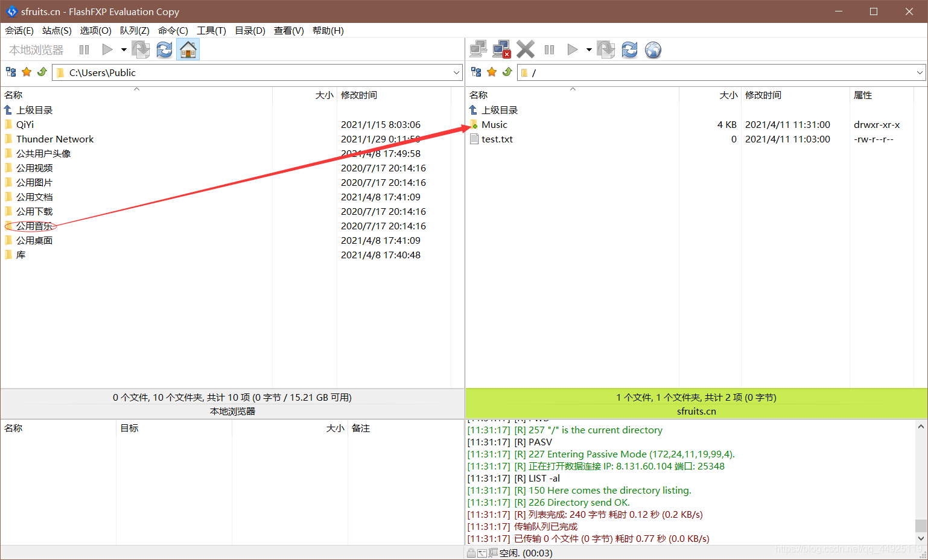The width and height of the screenshot is (928, 560).
Task: Click the sfruits.cn green status bar label
Action: coord(696,412)
